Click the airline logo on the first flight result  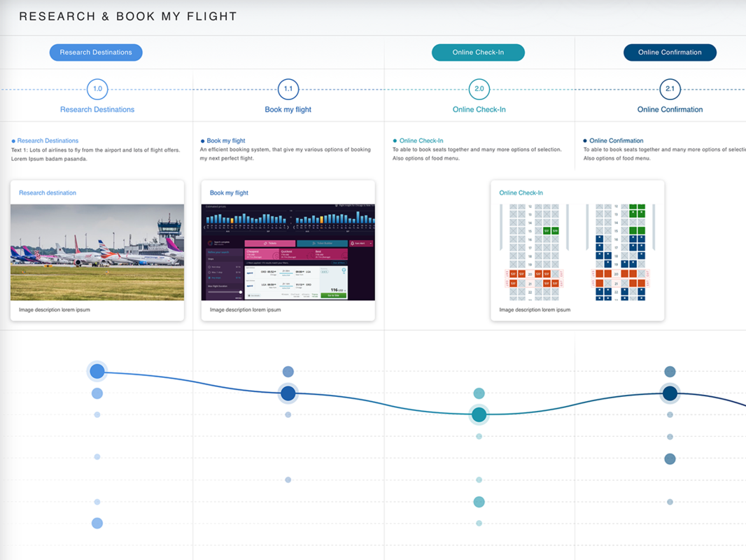pyautogui.click(x=251, y=273)
